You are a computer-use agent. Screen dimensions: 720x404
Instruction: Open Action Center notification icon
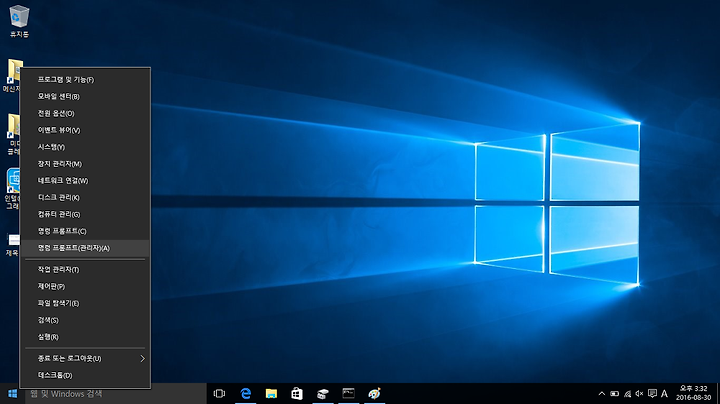[652, 394]
